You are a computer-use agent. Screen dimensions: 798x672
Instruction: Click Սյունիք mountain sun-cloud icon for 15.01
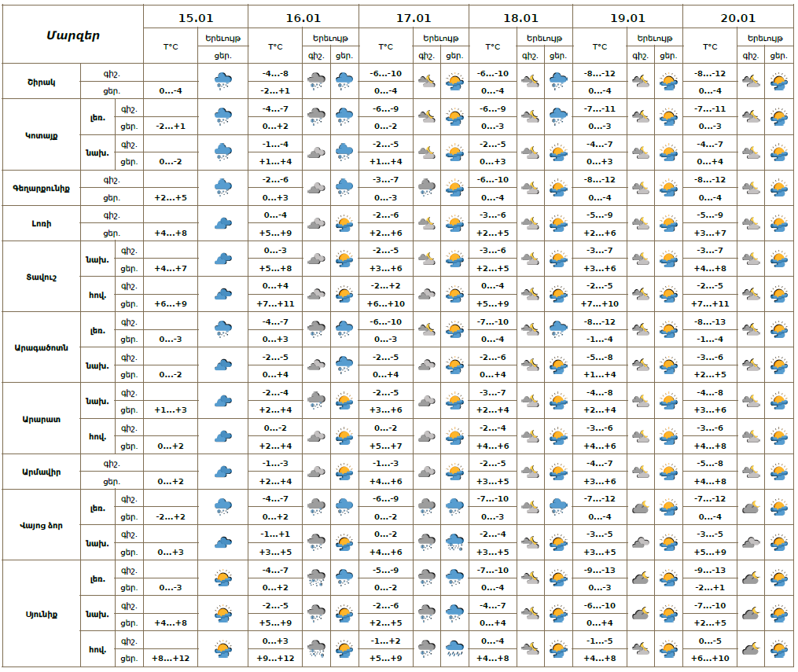pos(222,578)
